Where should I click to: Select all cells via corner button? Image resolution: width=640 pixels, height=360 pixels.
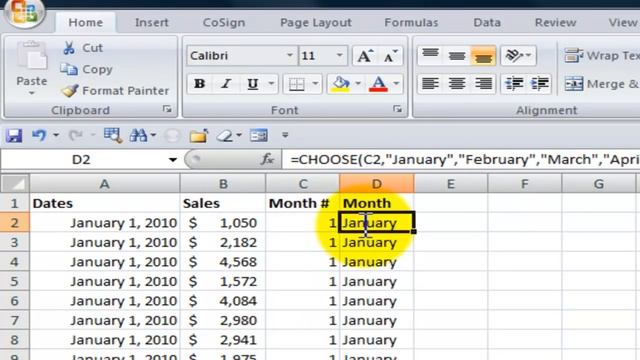15,184
